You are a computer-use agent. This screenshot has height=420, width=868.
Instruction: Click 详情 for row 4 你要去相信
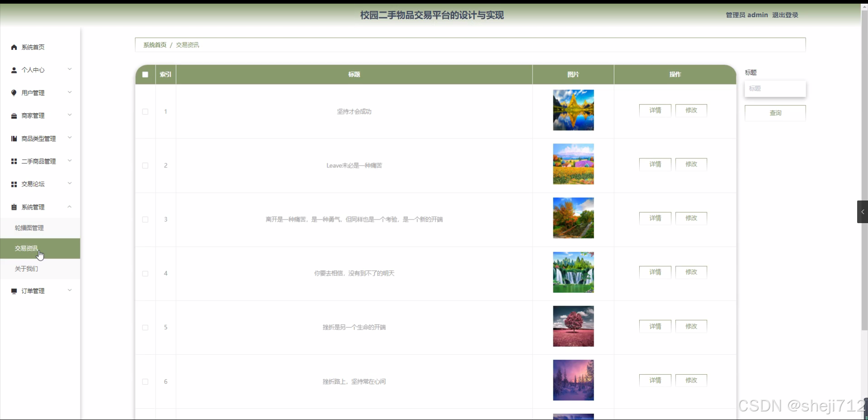[655, 272]
